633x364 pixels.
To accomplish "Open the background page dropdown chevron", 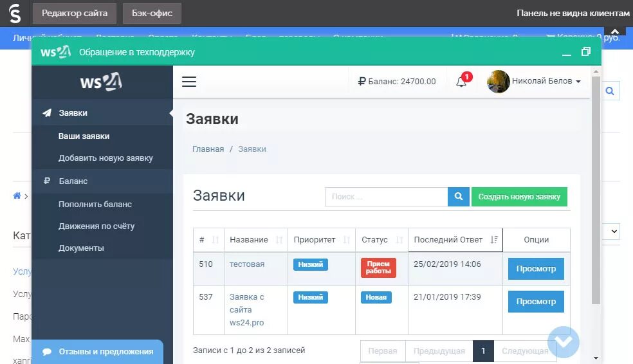I will click(614, 232).
